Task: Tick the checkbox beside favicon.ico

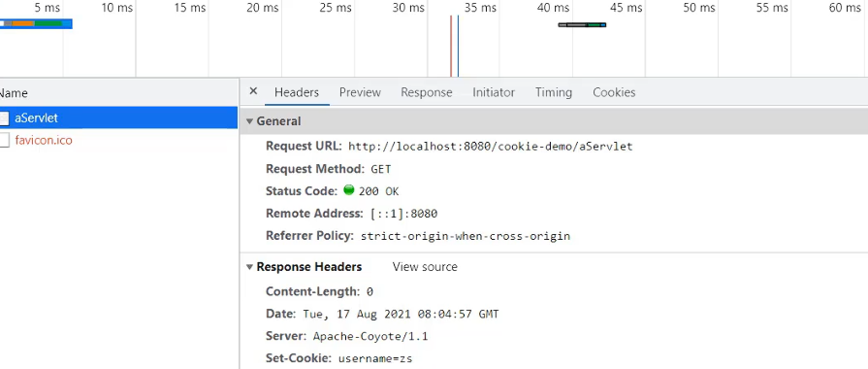Action: pyautogui.click(x=5, y=140)
